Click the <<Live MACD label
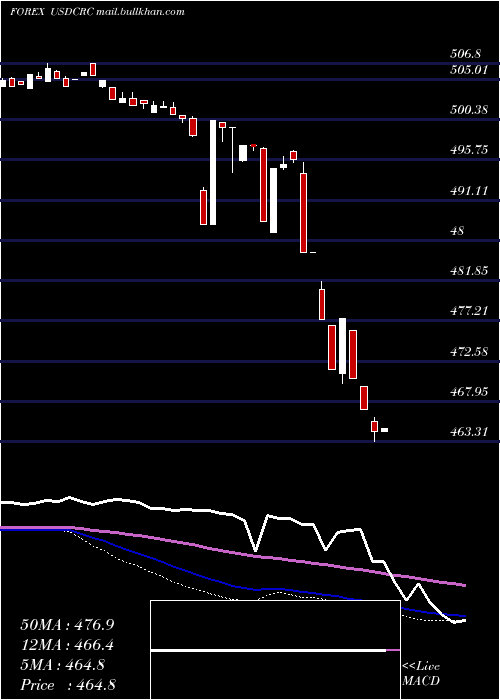500x700 pixels. (x=421, y=674)
